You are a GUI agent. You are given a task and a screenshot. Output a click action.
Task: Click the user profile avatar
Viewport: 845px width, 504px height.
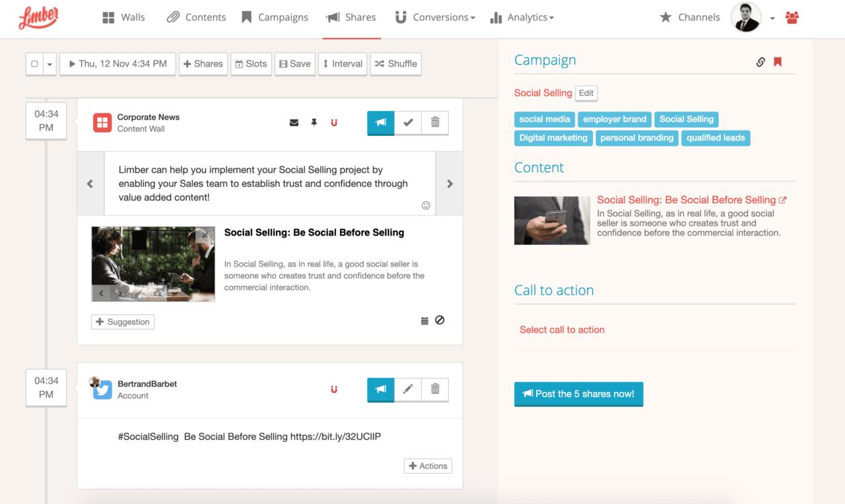[x=746, y=17]
